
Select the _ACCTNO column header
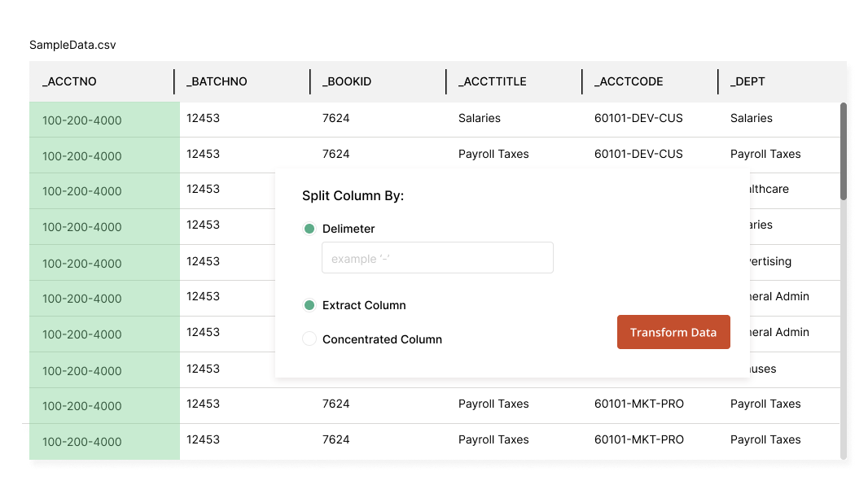[x=69, y=81]
